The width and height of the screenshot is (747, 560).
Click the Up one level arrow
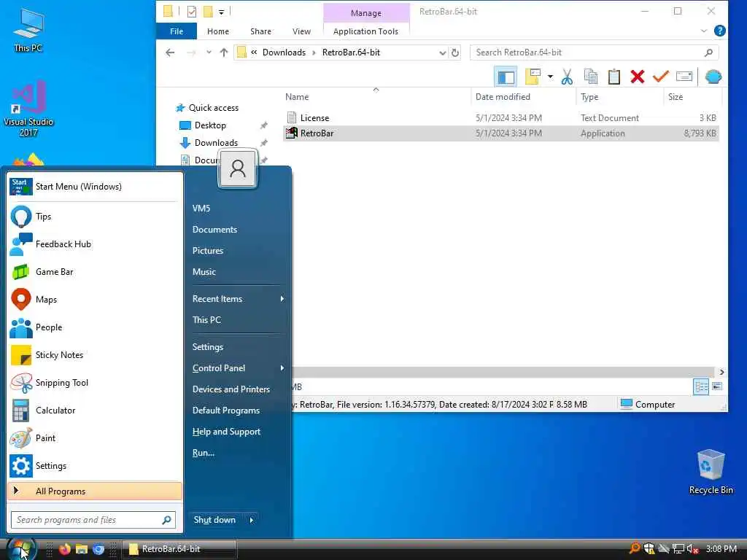pos(223,52)
